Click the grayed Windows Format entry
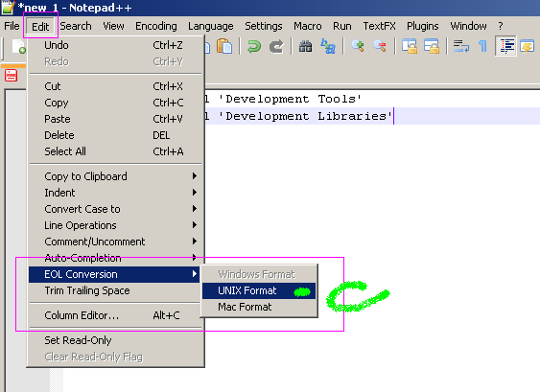The width and height of the screenshot is (540, 392). (x=259, y=274)
